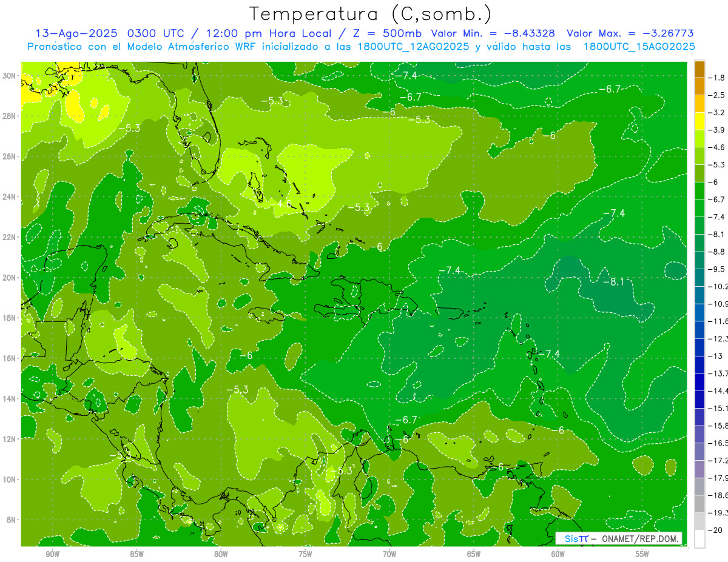The width and height of the screenshot is (728, 562).
Task: Click the title "Temperatura (C,somb.)"
Action: 370,14
